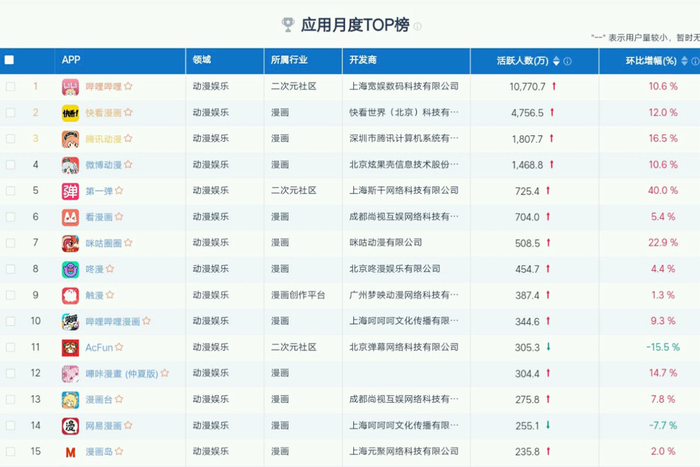Favorite 哔哩哔哩漫画 with its star icon
The width and height of the screenshot is (700, 467).
146,321
